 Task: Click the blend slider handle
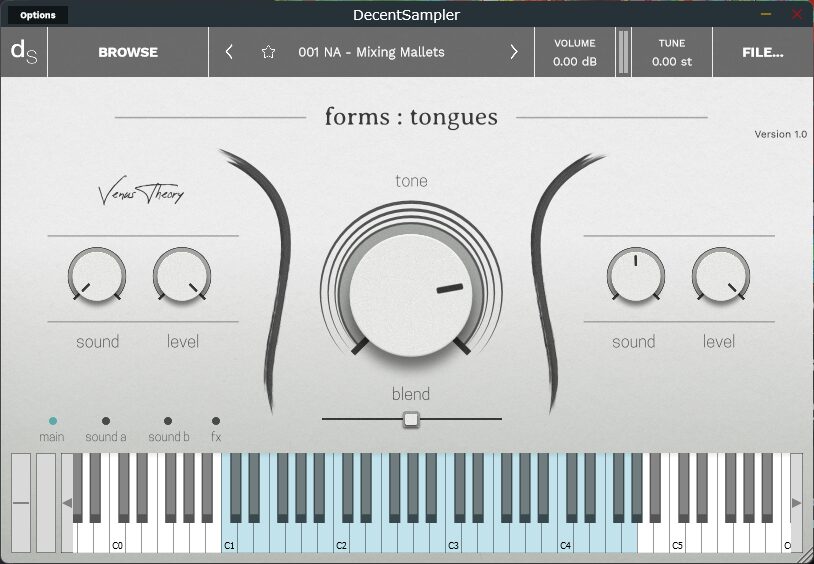pyautogui.click(x=411, y=419)
